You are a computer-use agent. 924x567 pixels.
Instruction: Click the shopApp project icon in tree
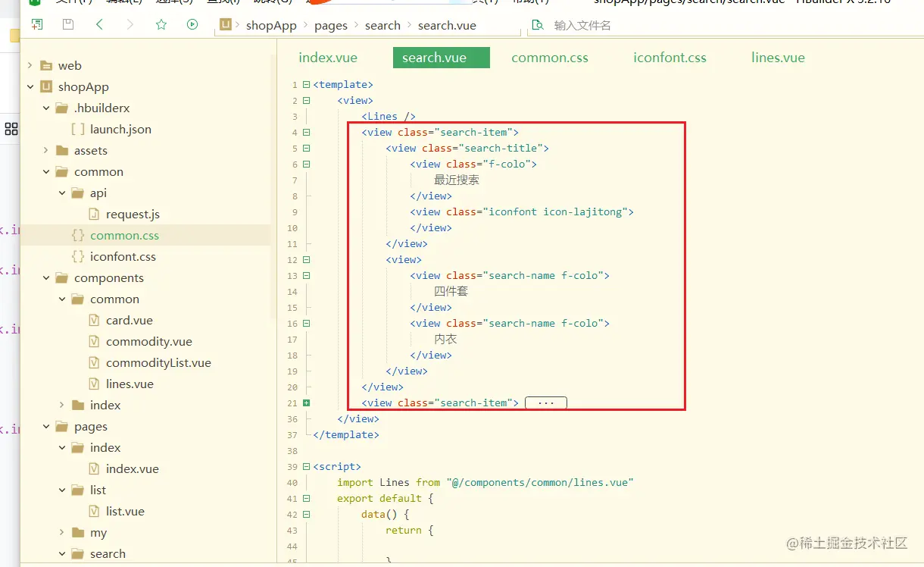[46, 86]
